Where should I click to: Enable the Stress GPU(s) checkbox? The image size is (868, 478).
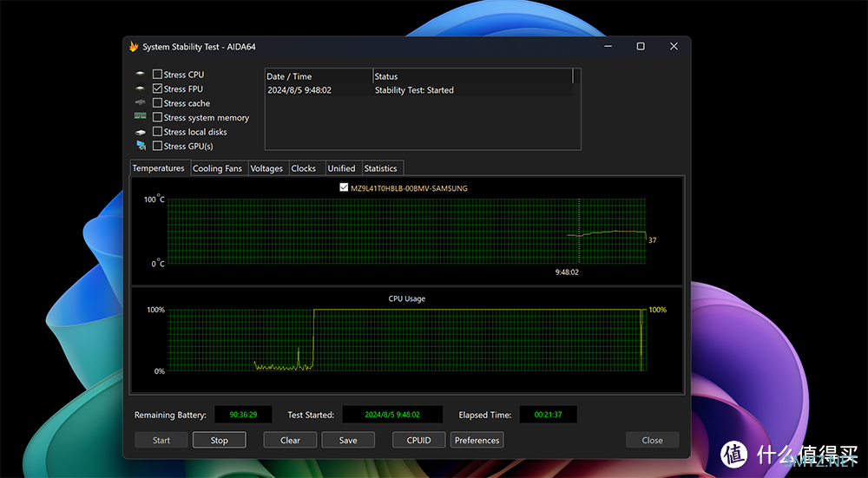[x=158, y=146]
